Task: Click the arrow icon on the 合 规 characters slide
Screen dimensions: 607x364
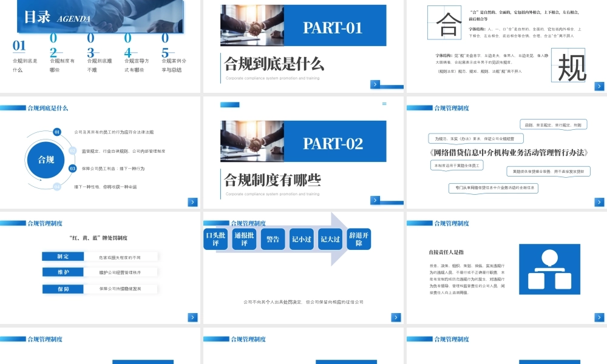Action: [599, 86]
